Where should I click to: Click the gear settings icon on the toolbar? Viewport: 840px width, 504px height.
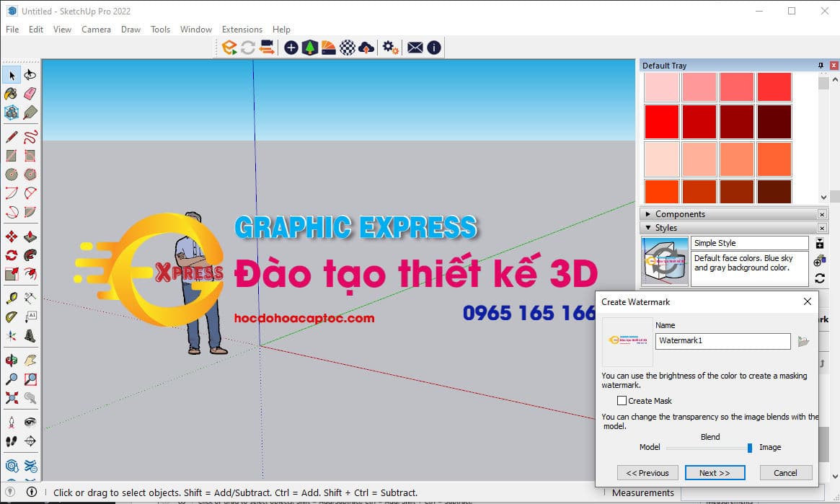click(389, 47)
